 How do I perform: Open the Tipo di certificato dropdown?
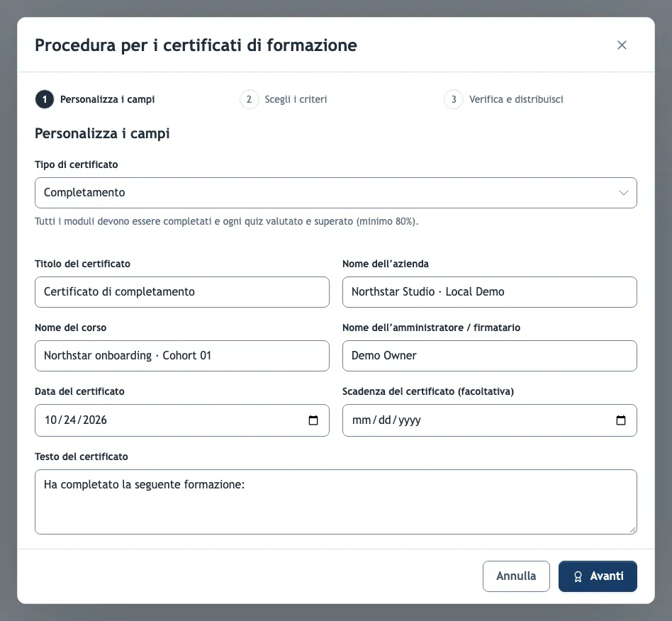[335, 193]
